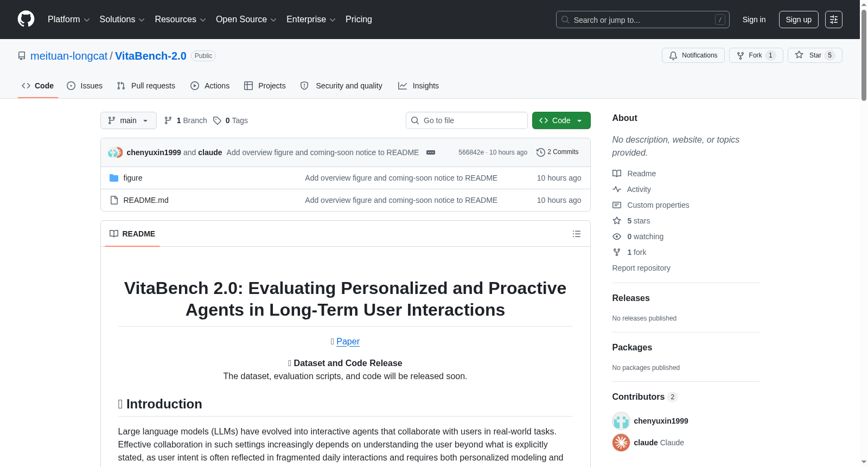The image size is (868, 467).
Task: Click the fork icon beside 1 fork
Action: 617,252
